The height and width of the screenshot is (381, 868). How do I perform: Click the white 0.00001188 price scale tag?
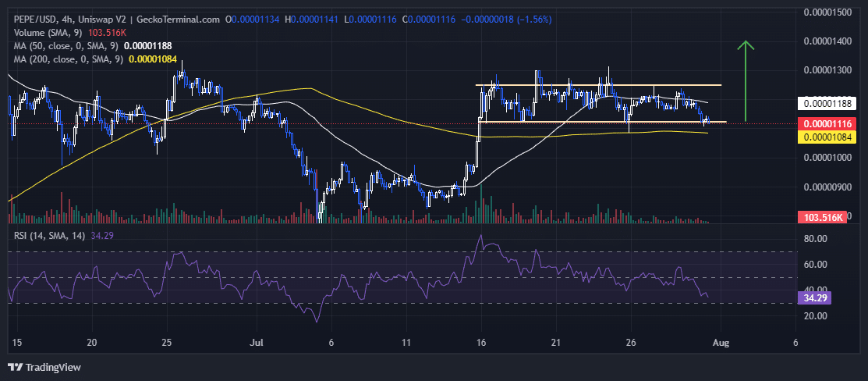[827, 103]
